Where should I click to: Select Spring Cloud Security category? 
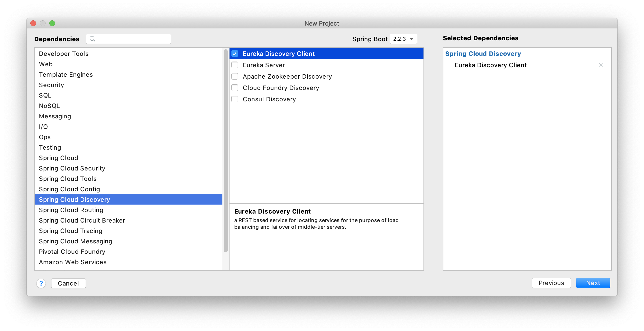[128, 169]
